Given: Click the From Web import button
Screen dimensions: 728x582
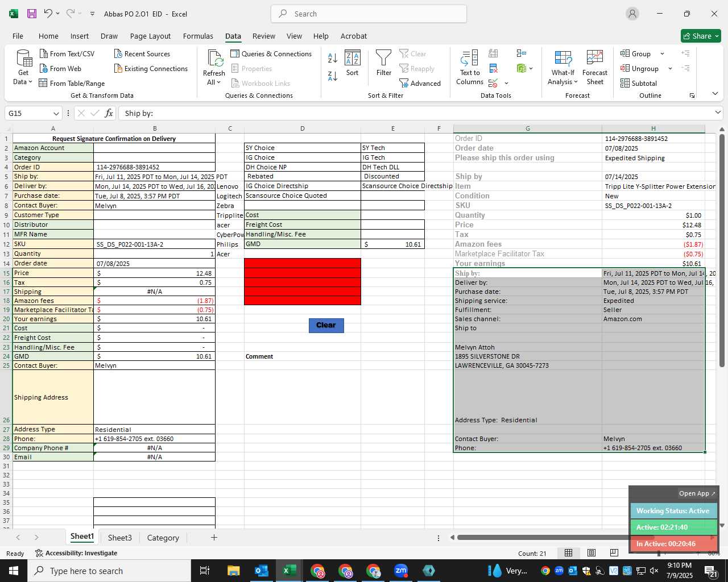Looking at the screenshot, I should 60,68.
